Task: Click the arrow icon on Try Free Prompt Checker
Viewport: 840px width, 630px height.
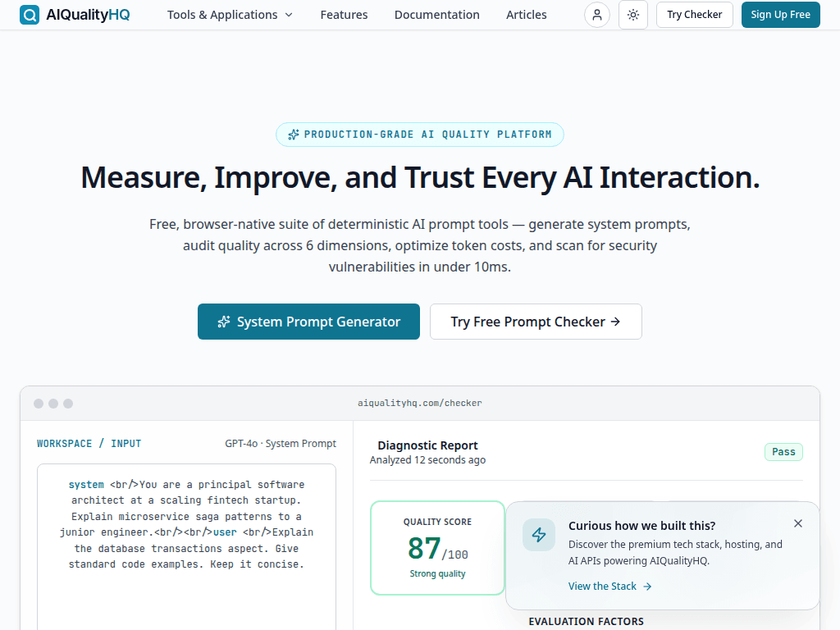Action: point(616,322)
